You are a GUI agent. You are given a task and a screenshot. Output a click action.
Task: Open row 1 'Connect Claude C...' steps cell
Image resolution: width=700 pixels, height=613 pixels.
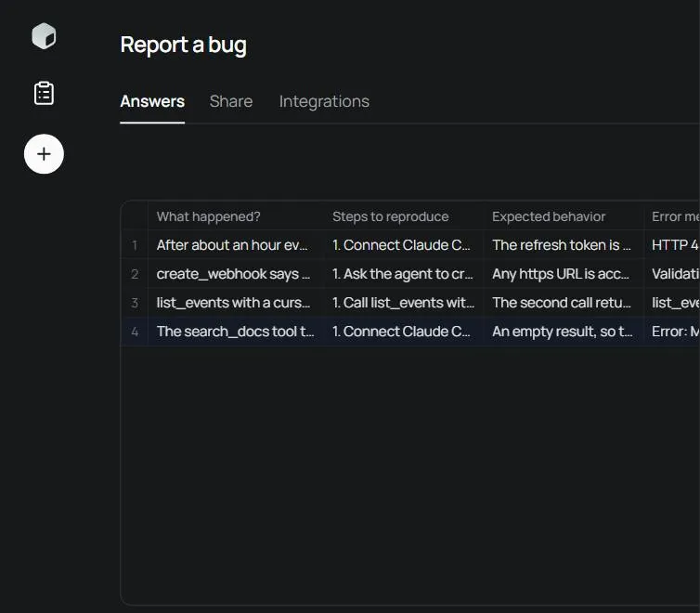coord(404,245)
